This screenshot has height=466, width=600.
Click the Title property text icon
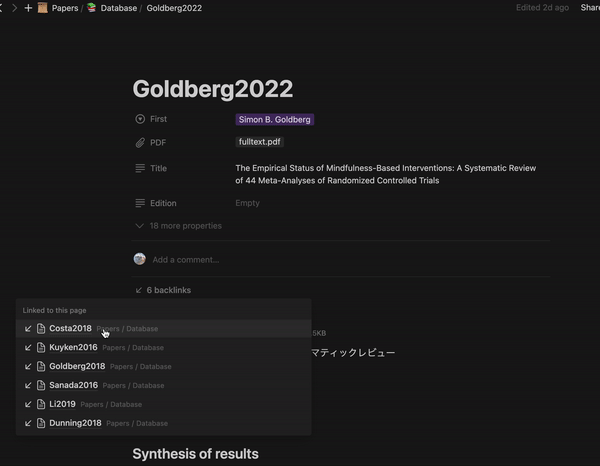pos(140,169)
